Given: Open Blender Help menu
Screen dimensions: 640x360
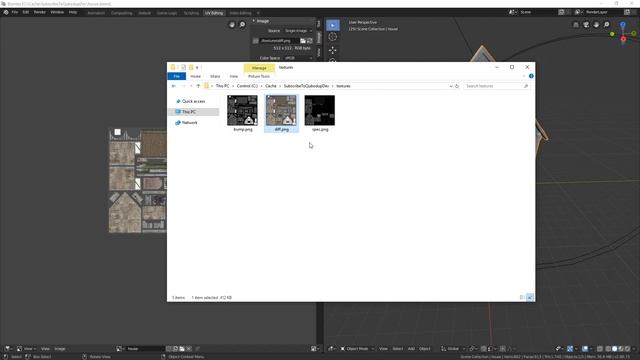Looking at the screenshot, I should click(x=73, y=12).
